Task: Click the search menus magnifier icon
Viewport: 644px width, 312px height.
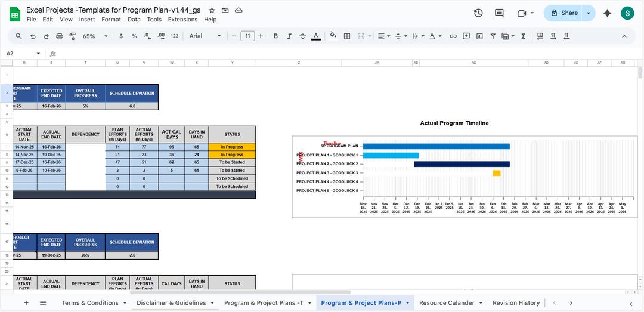Action: (18, 36)
